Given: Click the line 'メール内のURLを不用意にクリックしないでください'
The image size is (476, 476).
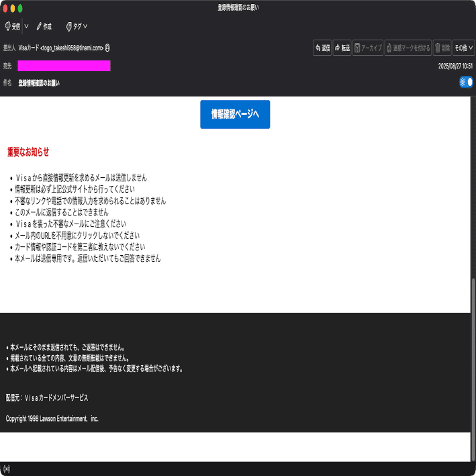Looking at the screenshot, I should (x=77, y=235).
